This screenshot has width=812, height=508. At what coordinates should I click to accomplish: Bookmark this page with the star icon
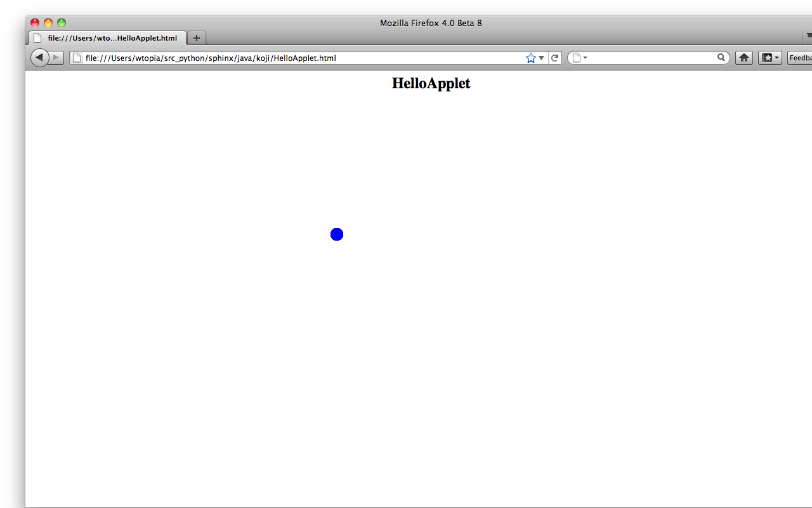tap(531, 58)
